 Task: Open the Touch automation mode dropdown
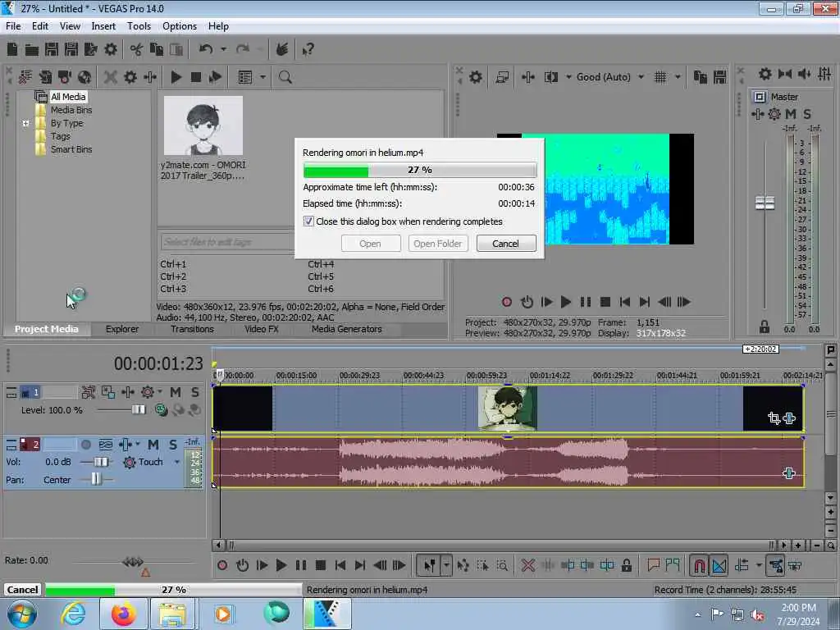coord(177,462)
